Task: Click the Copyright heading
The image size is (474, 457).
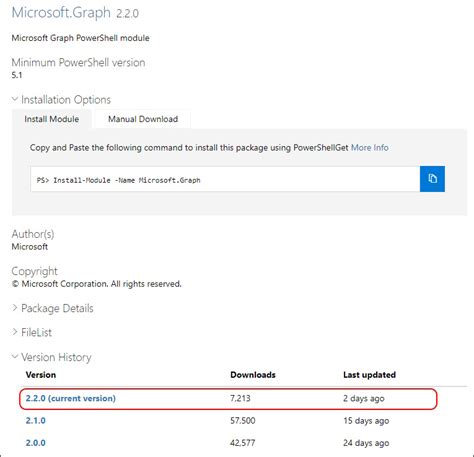Action: click(x=35, y=271)
